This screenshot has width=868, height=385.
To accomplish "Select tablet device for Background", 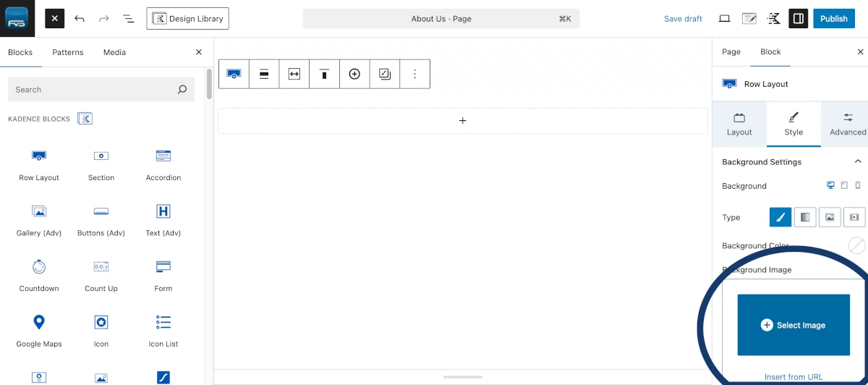I will click(x=844, y=186).
